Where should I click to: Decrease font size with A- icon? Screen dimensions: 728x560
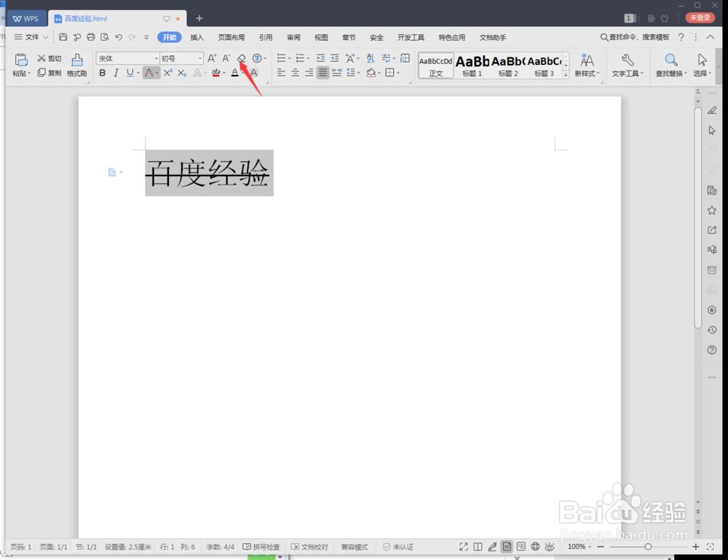pyautogui.click(x=226, y=58)
